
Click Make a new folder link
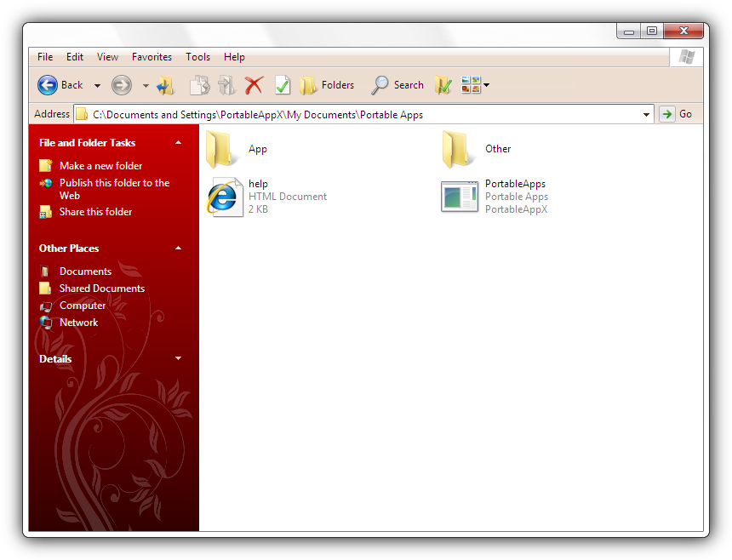(x=100, y=166)
